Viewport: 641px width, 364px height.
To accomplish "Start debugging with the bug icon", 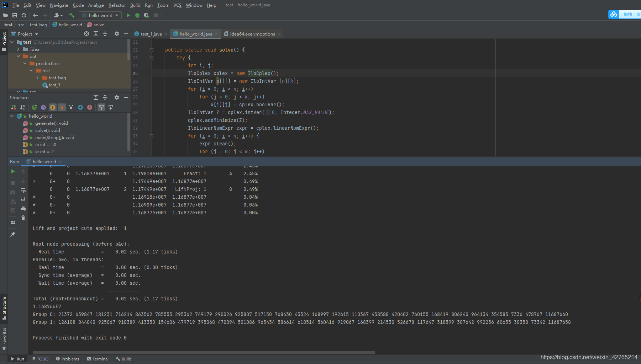I will point(137,15).
